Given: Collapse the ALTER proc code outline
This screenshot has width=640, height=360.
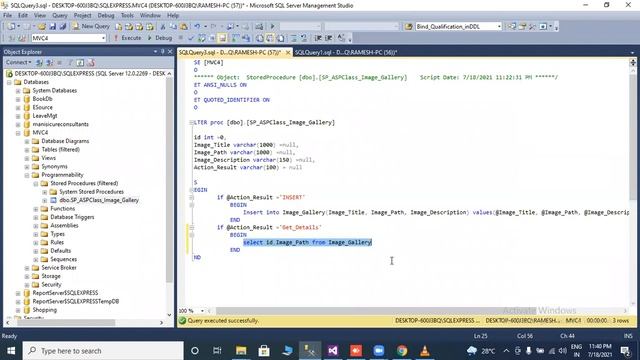Looking at the screenshot, I should [192, 122].
